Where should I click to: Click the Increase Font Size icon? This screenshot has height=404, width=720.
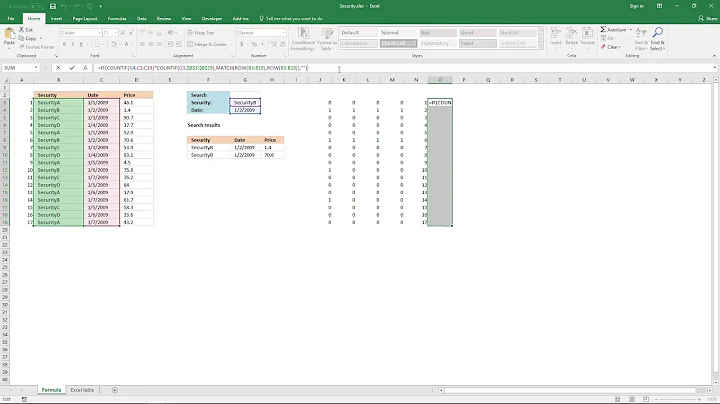pos(123,33)
